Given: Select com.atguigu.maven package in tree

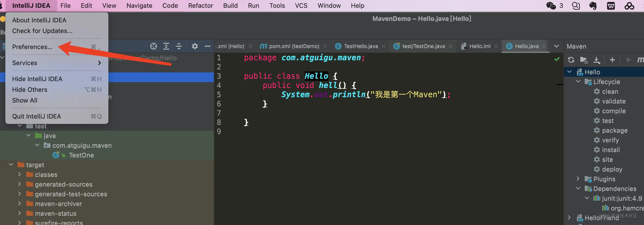Looking at the screenshot, I should click(82, 145).
